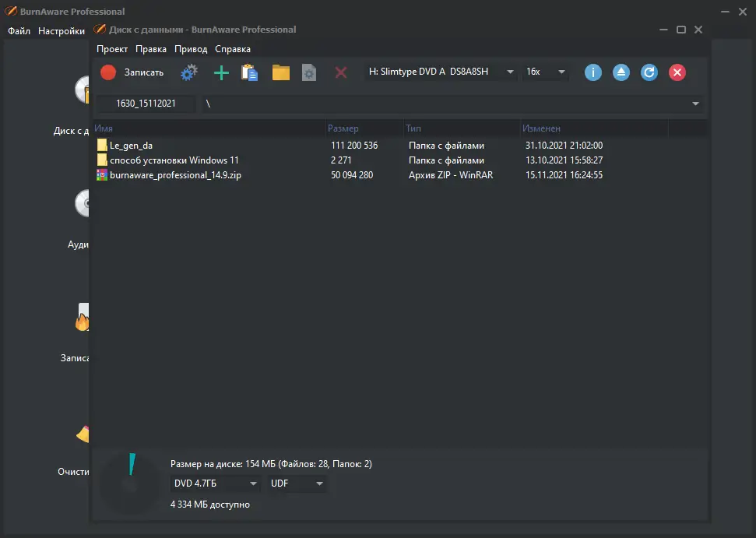Add files with green plus icon
Viewport: 756px width, 538px height.
221,72
